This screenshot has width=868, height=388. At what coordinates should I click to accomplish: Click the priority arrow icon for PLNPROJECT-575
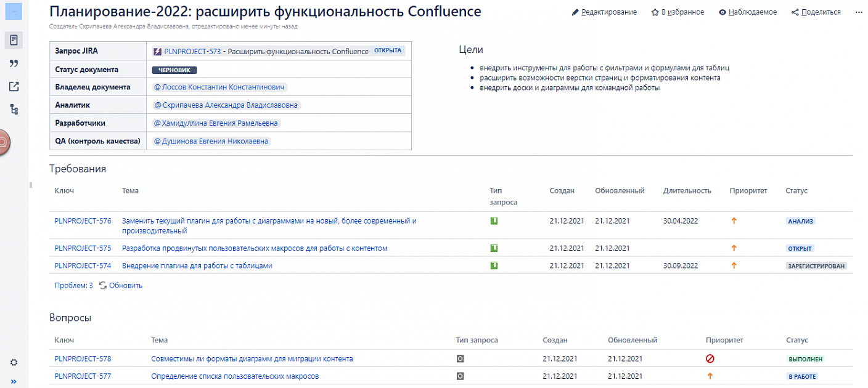tap(734, 248)
